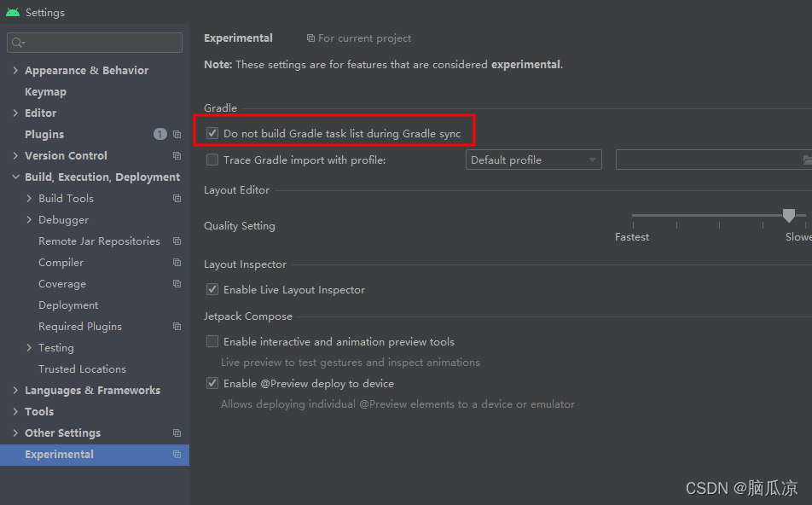
Task: Uncheck Enable Live Layout Inspector
Action: tap(212, 289)
